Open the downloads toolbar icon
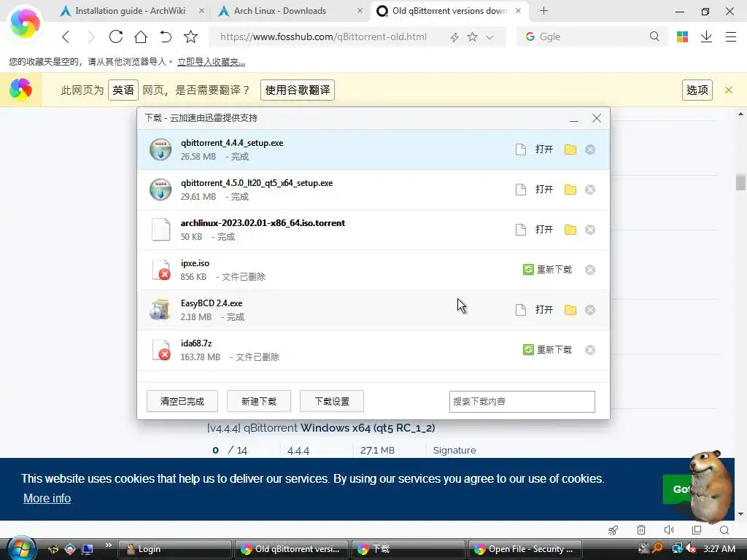The height and width of the screenshot is (560, 747). pos(706,36)
